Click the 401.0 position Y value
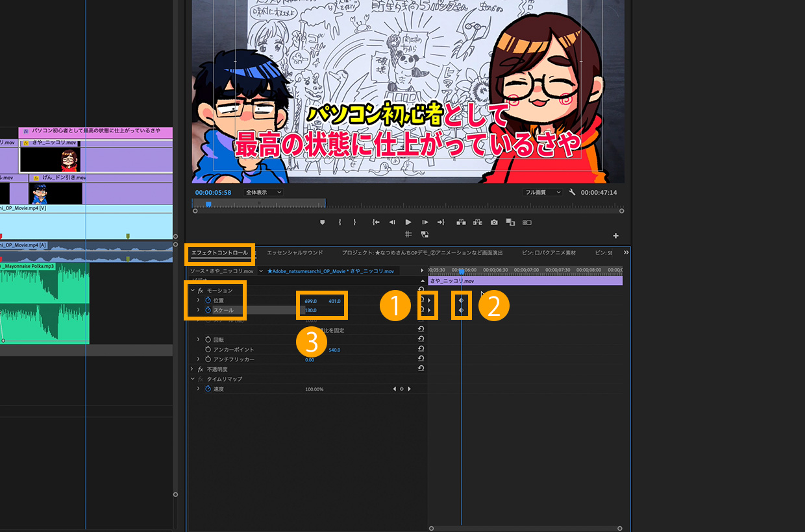The width and height of the screenshot is (805, 532). (x=334, y=301)
